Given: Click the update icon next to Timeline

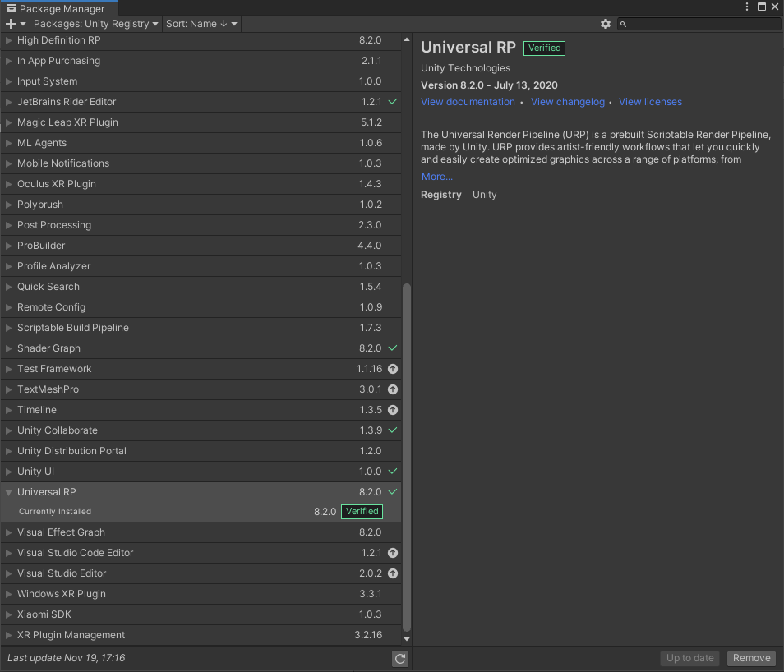Looking at the screenshot, I should (393, 410).
